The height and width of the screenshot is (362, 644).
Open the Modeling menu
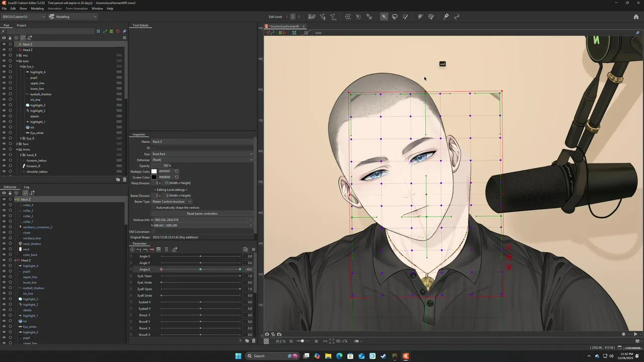pos(37,9)
